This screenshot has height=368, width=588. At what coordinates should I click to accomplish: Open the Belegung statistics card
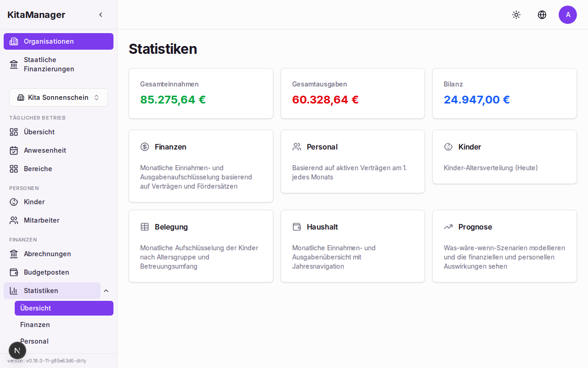(201, 246)
